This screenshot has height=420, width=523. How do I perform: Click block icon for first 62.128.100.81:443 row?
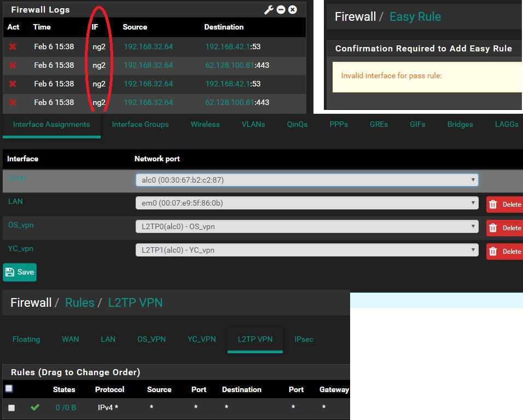[x=13, y=65]
